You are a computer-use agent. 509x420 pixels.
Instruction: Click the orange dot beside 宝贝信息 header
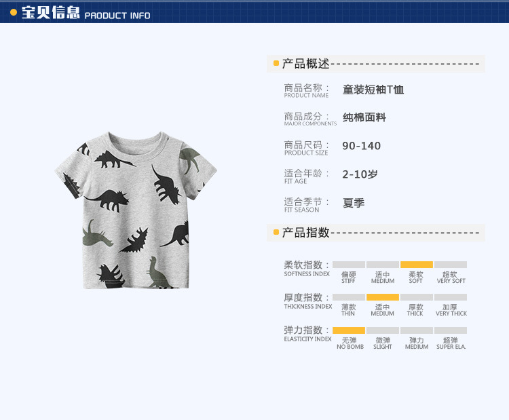[x=14, y=12]
